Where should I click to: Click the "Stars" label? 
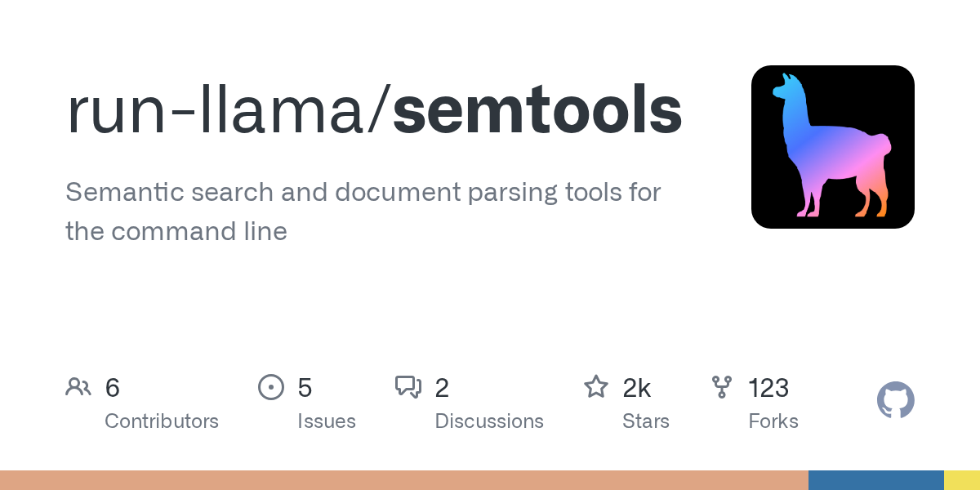[646, 421]
